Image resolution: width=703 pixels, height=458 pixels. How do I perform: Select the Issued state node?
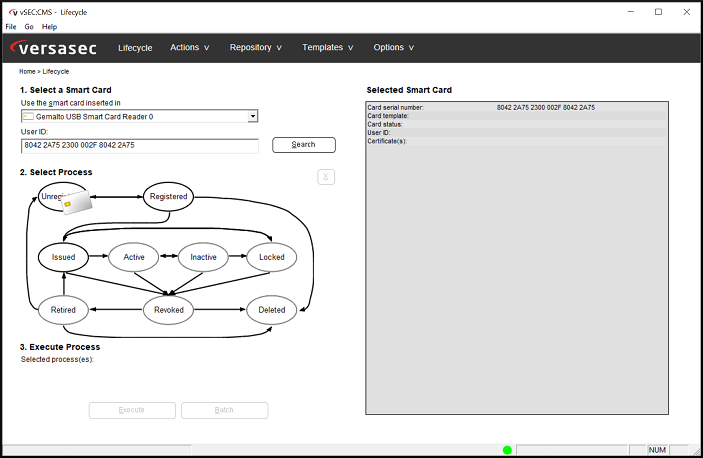63,257
